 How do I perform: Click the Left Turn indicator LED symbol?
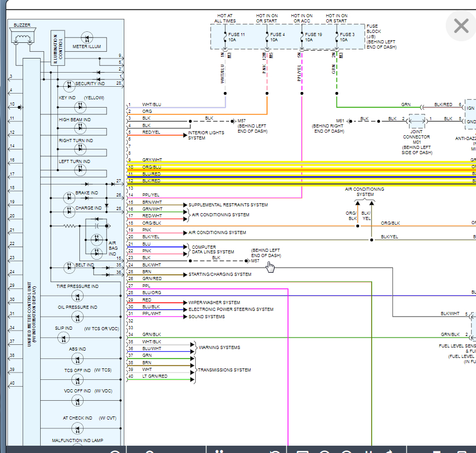click(80, 169)
